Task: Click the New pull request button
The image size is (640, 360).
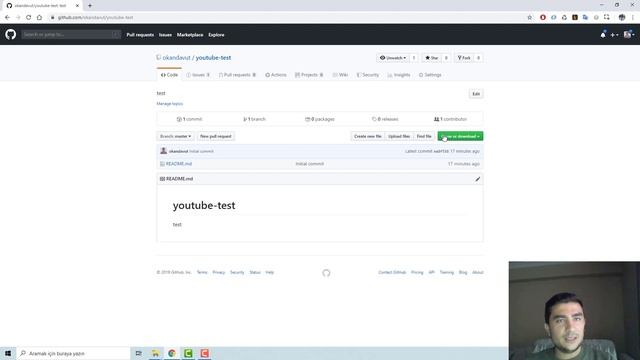Action: pyautogui.click(x=216, y=136)
